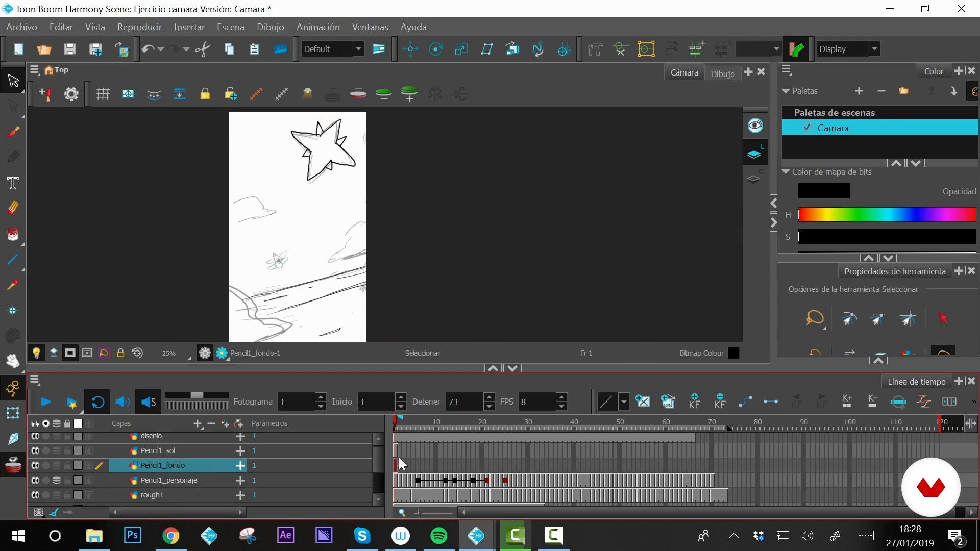
Task: Select the Skew tool in toolbar
Action: (x=487, y=49)
